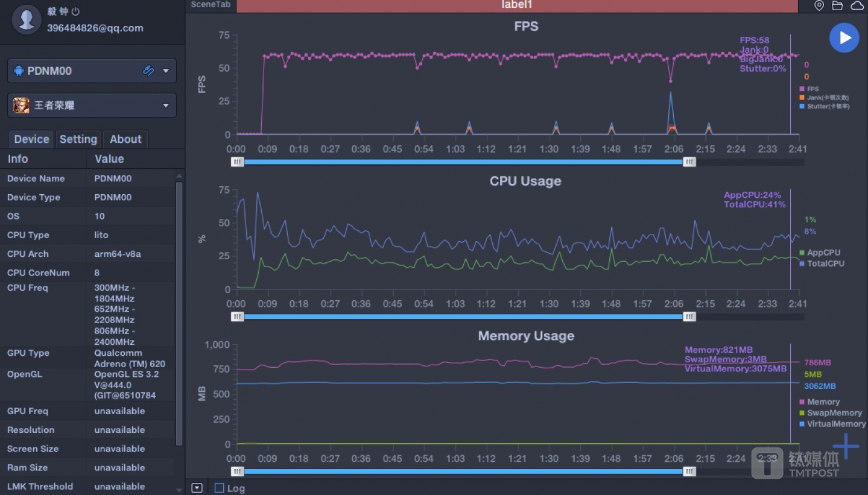
Task: Switch to the Setting tab
Action: (78, 139)
